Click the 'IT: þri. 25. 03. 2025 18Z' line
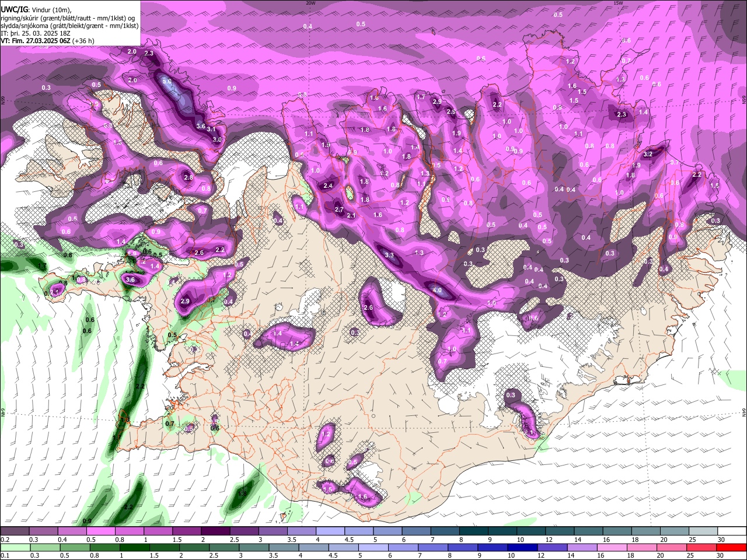 (36, 33)
